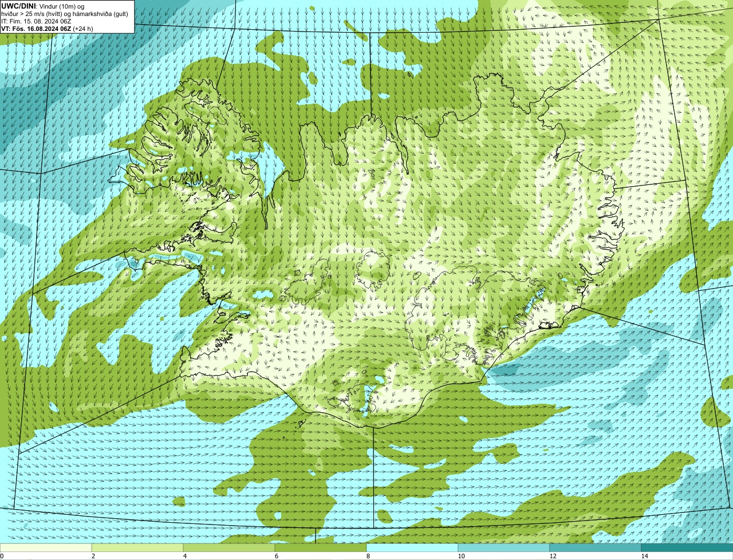Image resolution: width=733 pixels, height=560 pixels.
Task: Click the '6' tick label on the color scale
Action: tap(276, 556)
